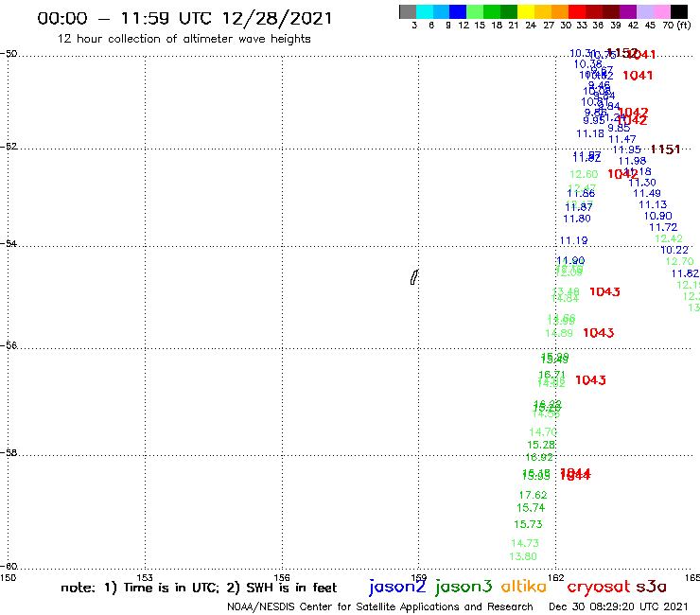
Task: Click the "11.49" wave height value
Action: pos(647,193)
